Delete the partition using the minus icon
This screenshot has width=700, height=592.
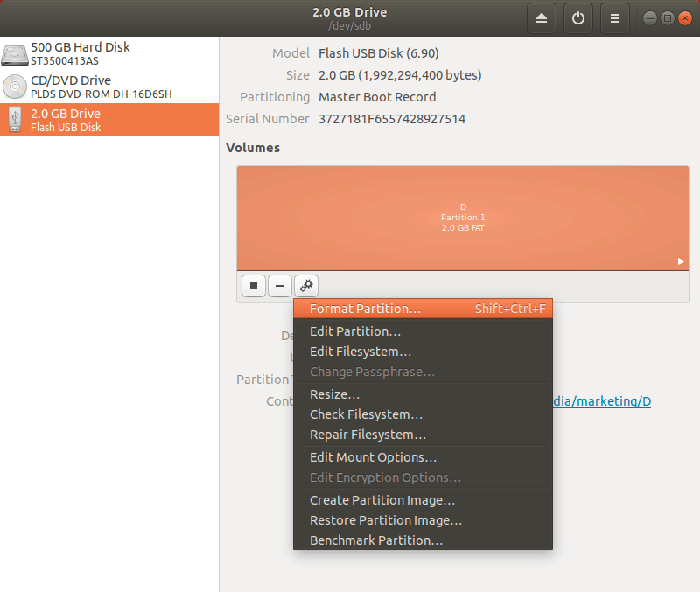click(x=279, y=285)
